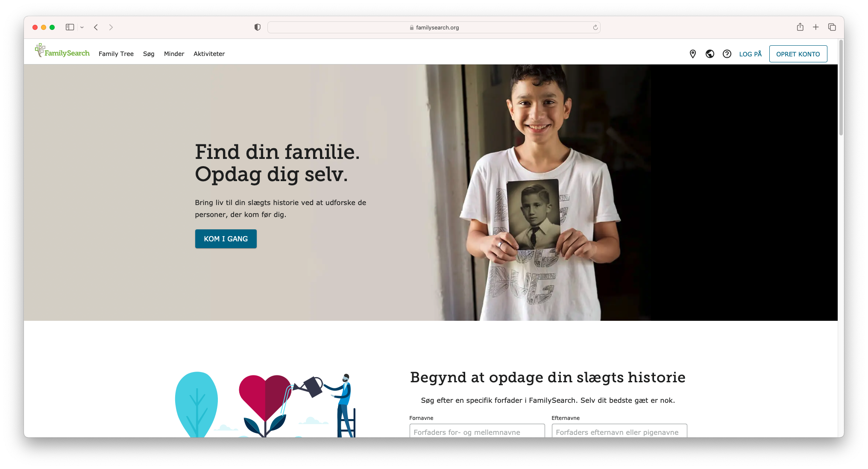The height and width of the screenshot is (469, 868).
Task: Click the KOM I GANG button
Action: point(226,239)
